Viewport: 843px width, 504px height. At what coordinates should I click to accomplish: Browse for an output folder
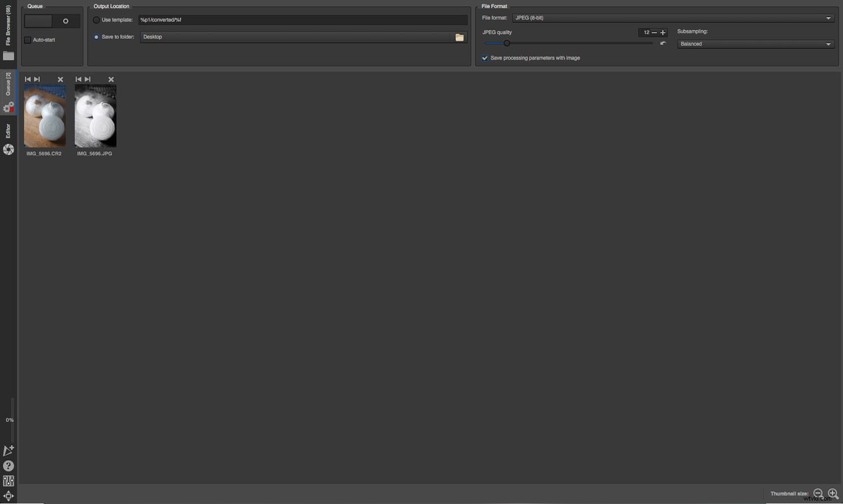(460, 37)
